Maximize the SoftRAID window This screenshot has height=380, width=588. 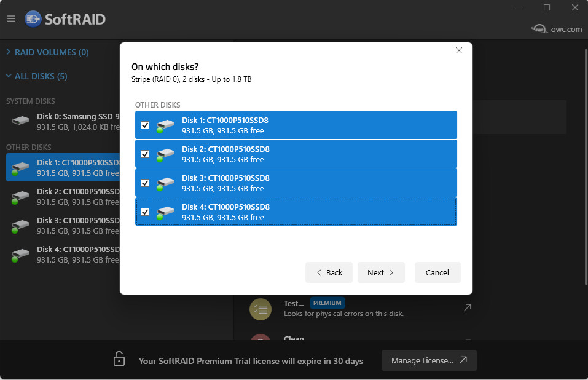tap(547, 7)
